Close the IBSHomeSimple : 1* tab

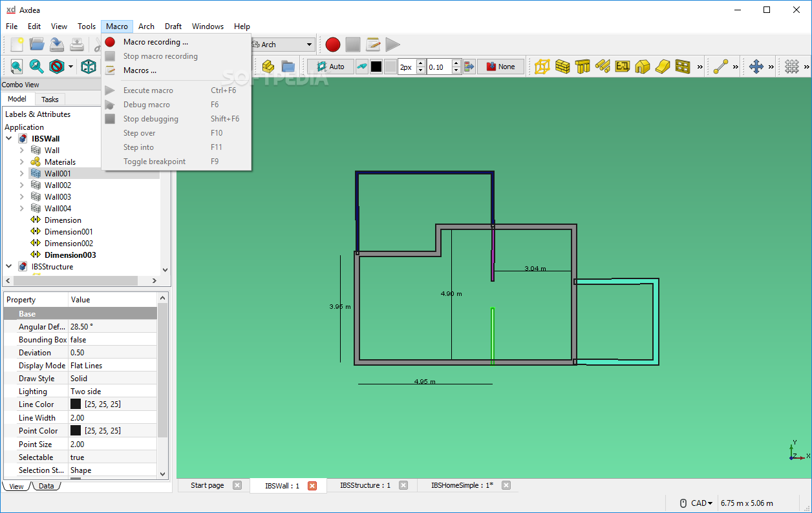pyautogui.click(x=506, y=485)
